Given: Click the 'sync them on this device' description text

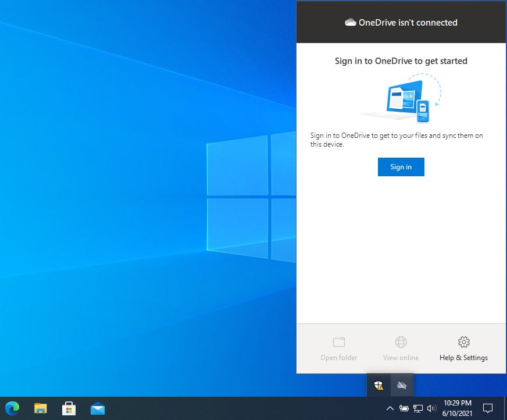Looking at the screenshot, I should (x=397, y=140).
